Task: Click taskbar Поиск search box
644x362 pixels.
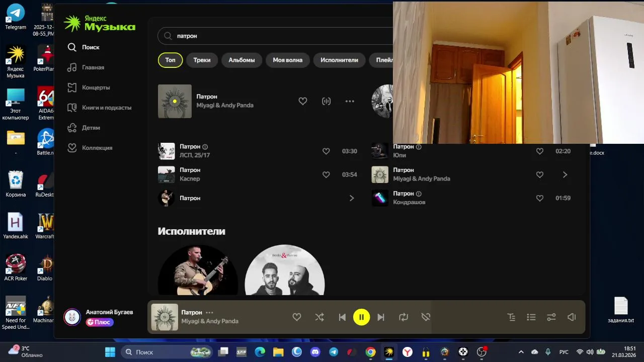Action: (167, 352)
